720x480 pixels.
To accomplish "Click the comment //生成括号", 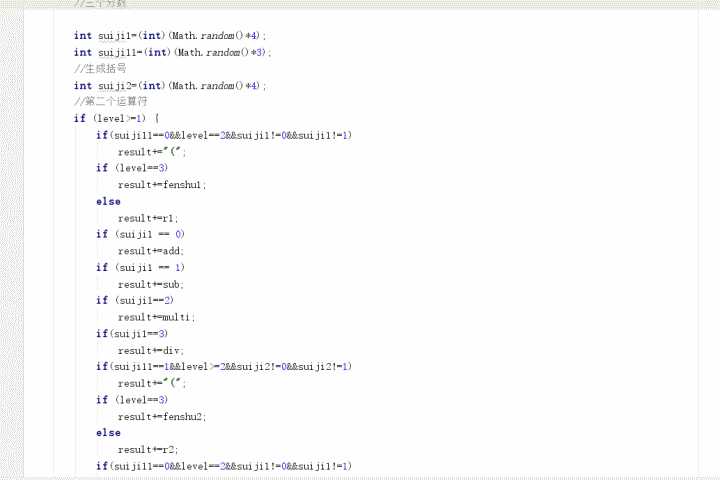I will [x=100, y=69].
